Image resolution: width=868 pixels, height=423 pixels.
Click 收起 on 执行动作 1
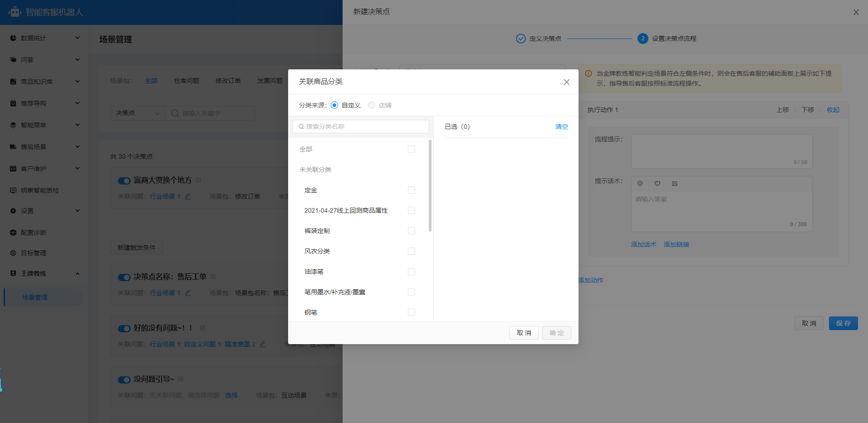point(833,110)
